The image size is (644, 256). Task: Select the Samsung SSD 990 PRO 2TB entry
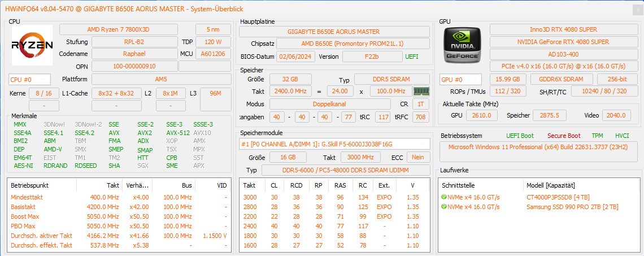[538, 207]
